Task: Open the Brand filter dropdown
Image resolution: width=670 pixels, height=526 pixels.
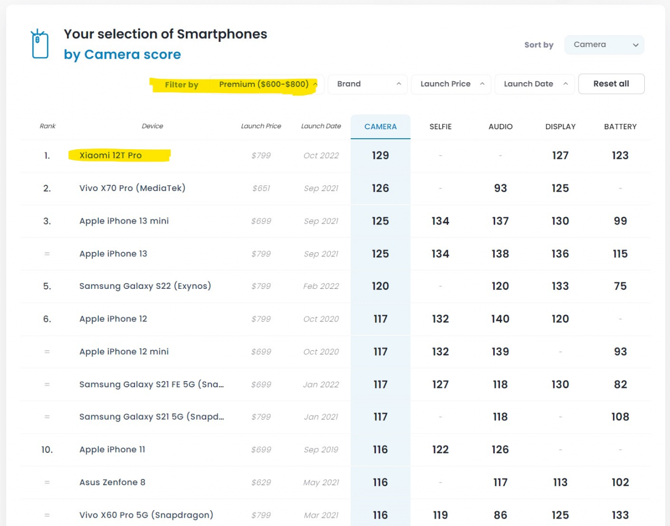Action: pyautogui.click(x=369, y=84)
